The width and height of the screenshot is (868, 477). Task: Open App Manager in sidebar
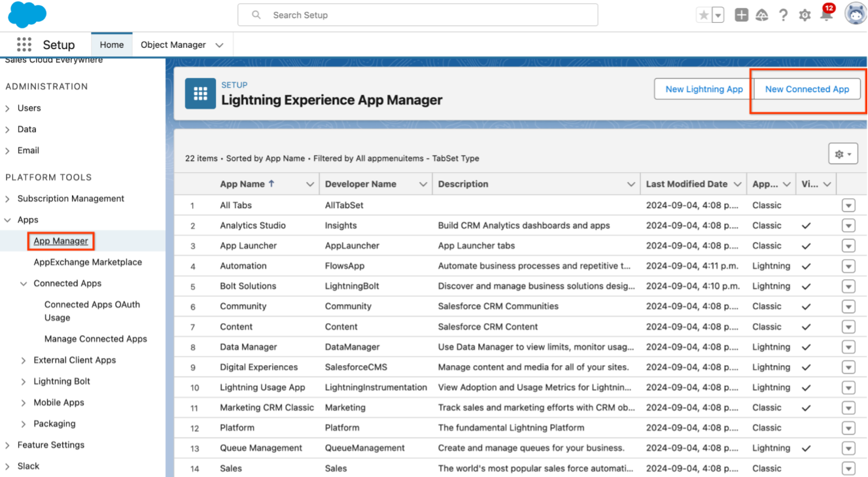(x=61, y=241)
